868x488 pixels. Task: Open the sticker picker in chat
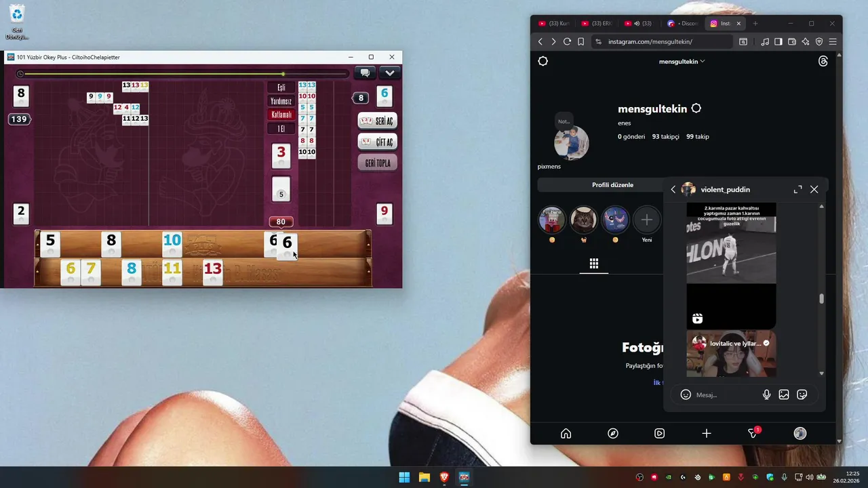[x=802, y=394]
